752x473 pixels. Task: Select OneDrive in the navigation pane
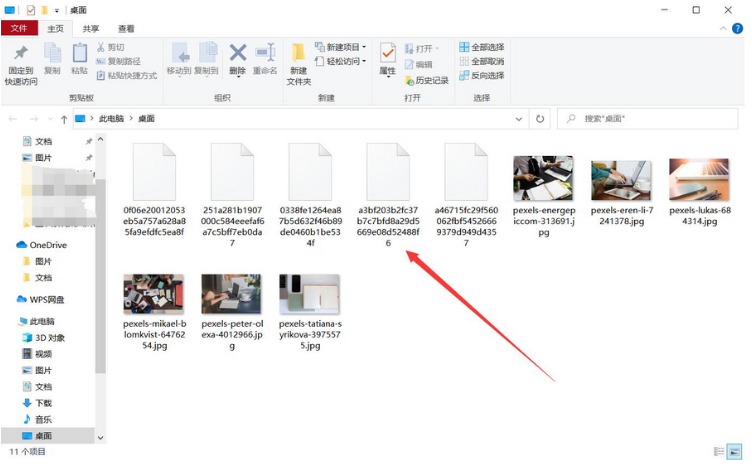pyautogui.click(x=42, y=245)
